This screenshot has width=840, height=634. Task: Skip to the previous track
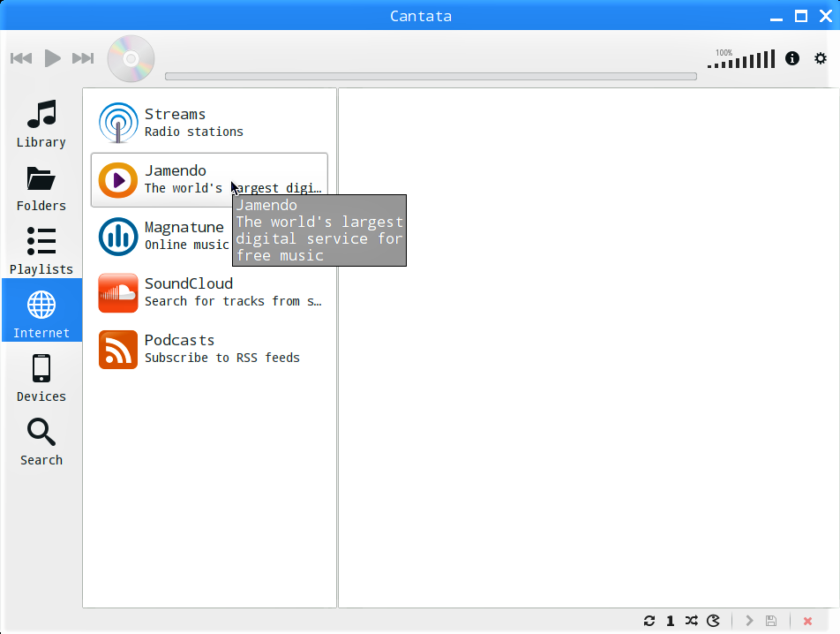[21, 58]
